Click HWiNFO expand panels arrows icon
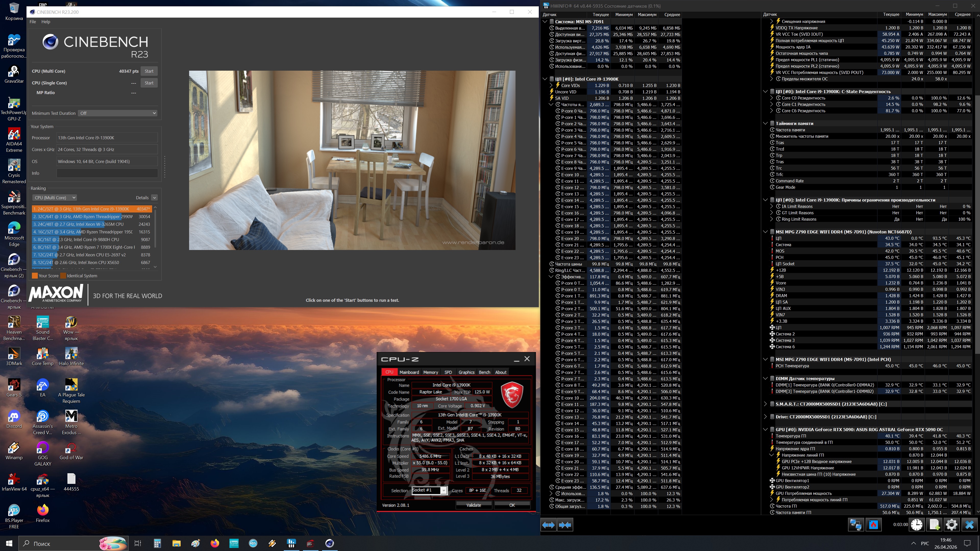Viewport: 980px width, 551px height. (x=548, y=525)
